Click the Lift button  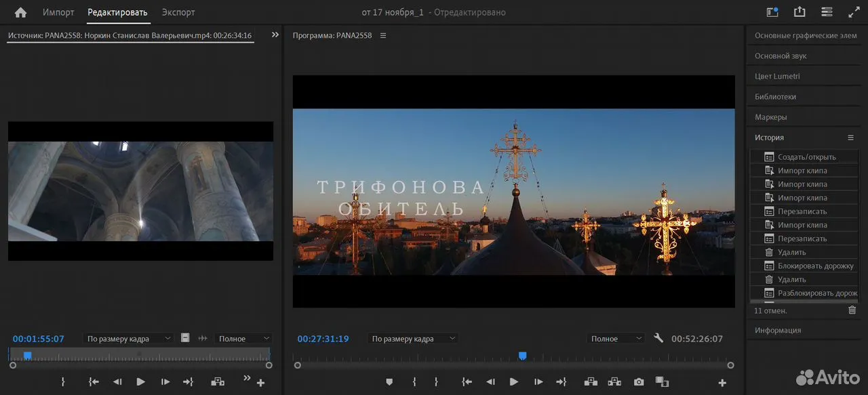591,382
